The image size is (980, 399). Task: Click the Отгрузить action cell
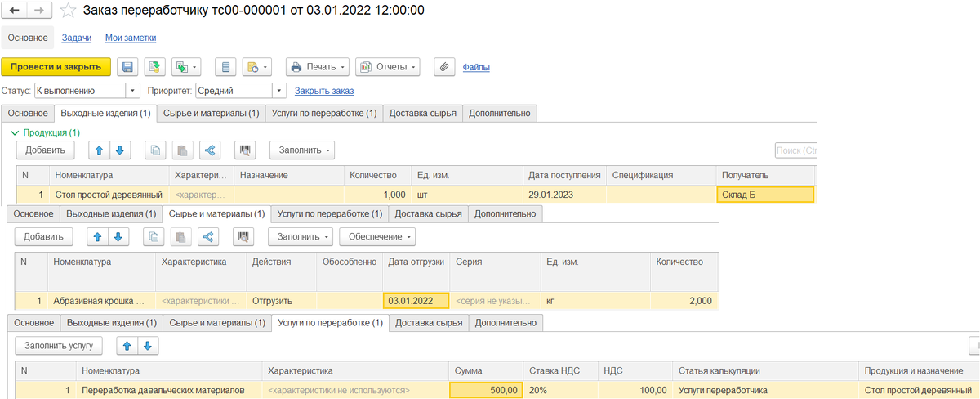coord(282,301)
